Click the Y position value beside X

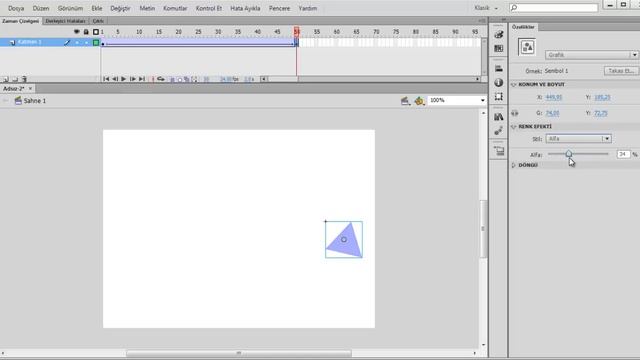[602, 97]
